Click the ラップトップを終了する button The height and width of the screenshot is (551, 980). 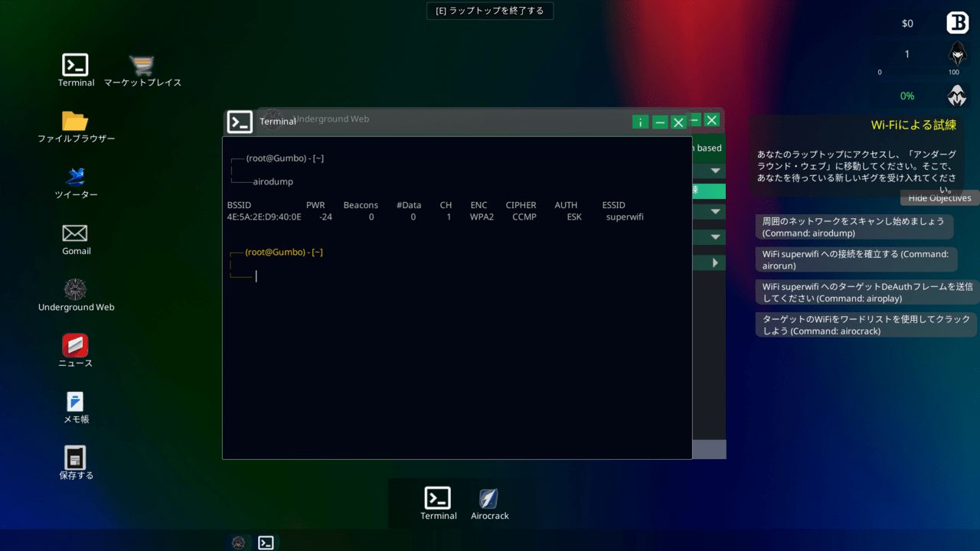point(490,11)
